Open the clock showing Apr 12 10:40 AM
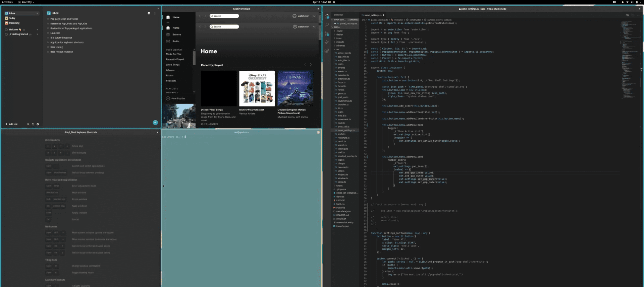Viewport: 644px width, 287px height. [x=322, y=2]
